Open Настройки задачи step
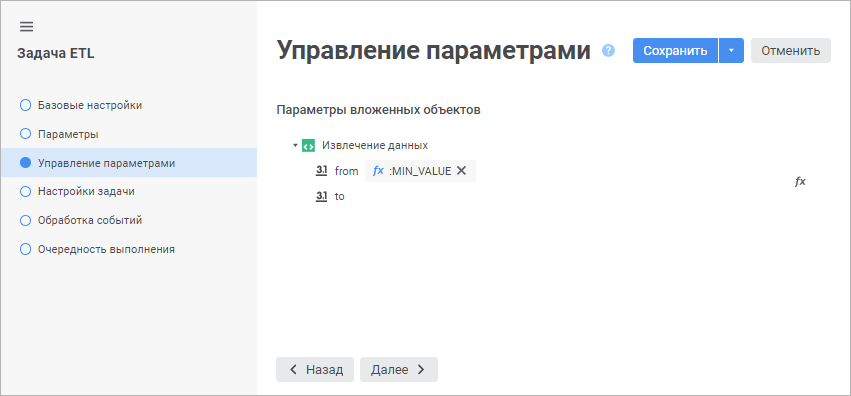The height and width of the screenshot is (396, 851). [129, 191]
